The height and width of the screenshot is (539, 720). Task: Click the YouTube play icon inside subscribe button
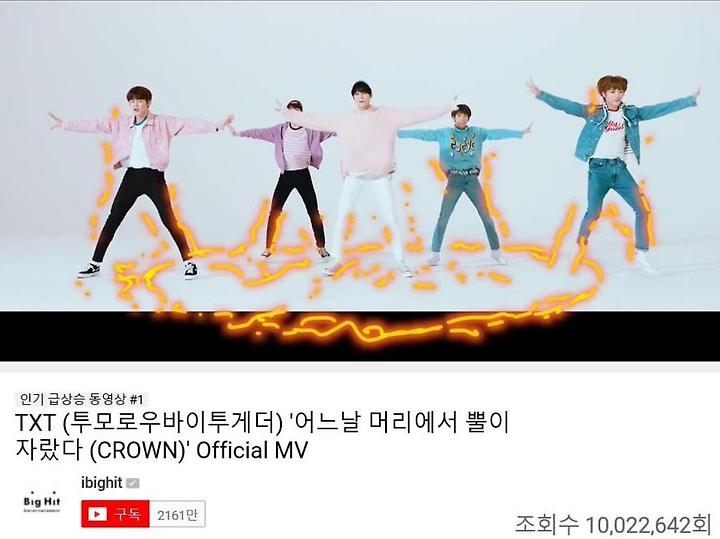pyautogui.click(x=97, y=514)
